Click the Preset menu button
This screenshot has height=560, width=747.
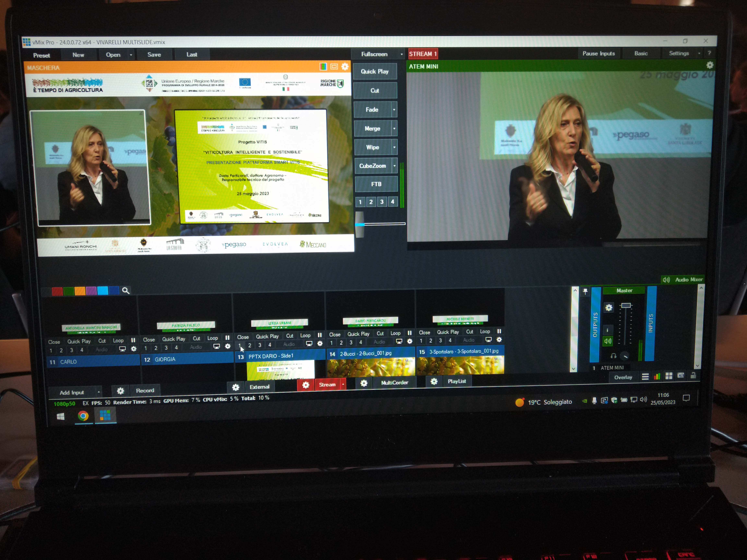coord(41,55)
